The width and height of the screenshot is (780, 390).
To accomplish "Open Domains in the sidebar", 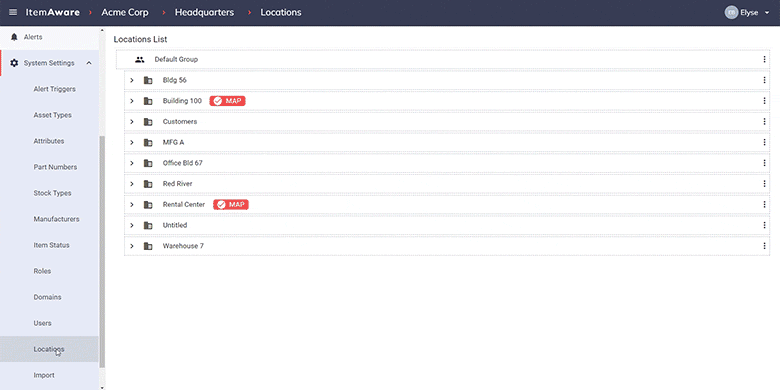I will pyautogui.click(x=47, y=297).
